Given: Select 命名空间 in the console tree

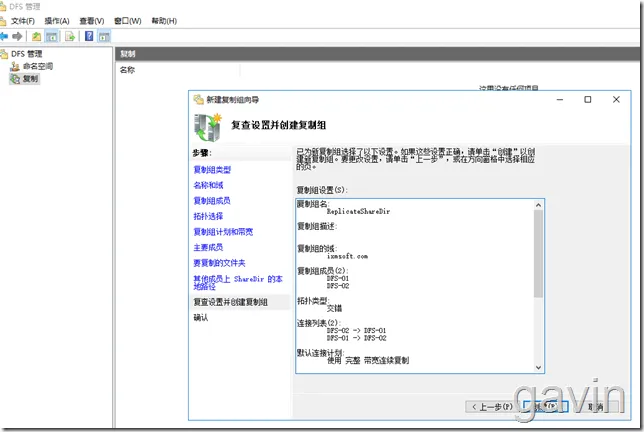Looking at the screenshot, I should tap(38, 66).
